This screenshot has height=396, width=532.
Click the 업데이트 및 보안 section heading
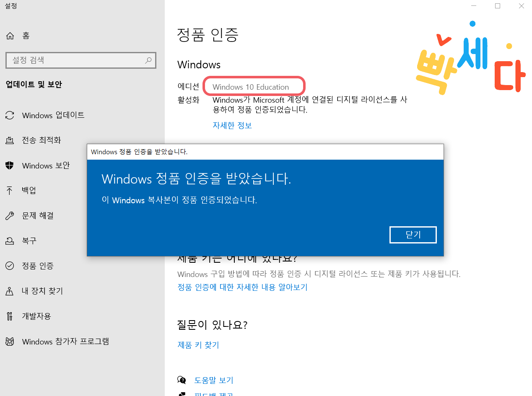(34, 85)
